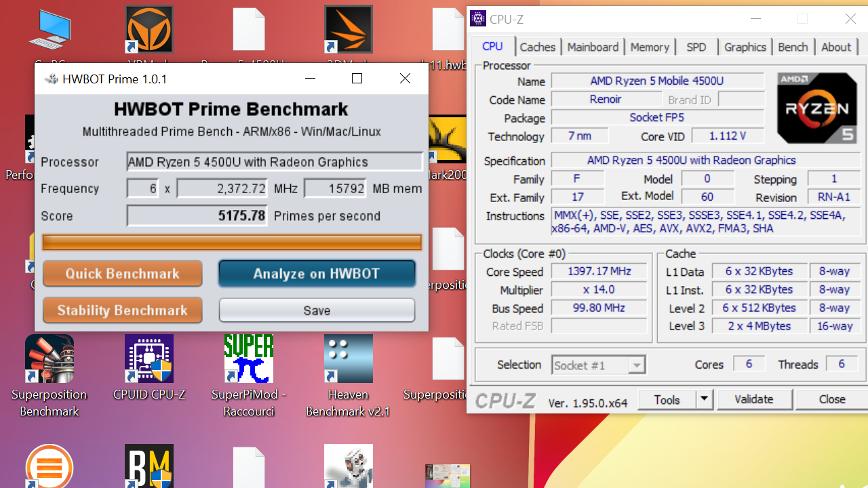Click the Threads value in CPU-Z

[842, 364]
